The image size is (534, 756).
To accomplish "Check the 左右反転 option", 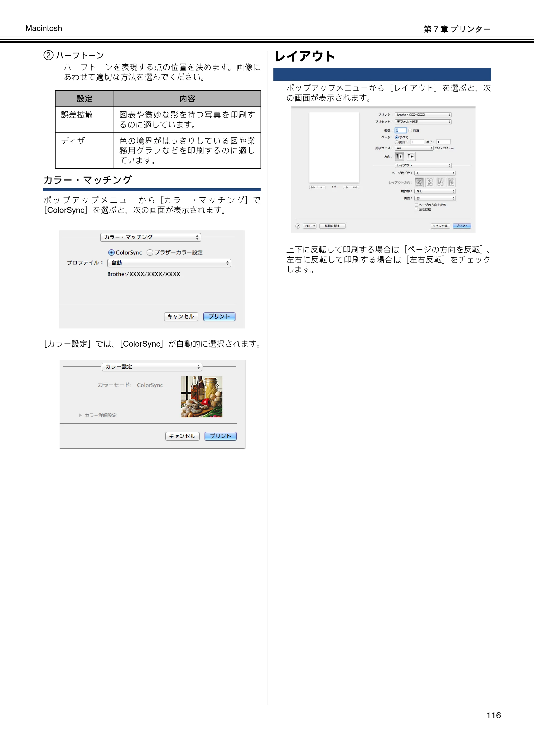I will click(x=417, y=209).
